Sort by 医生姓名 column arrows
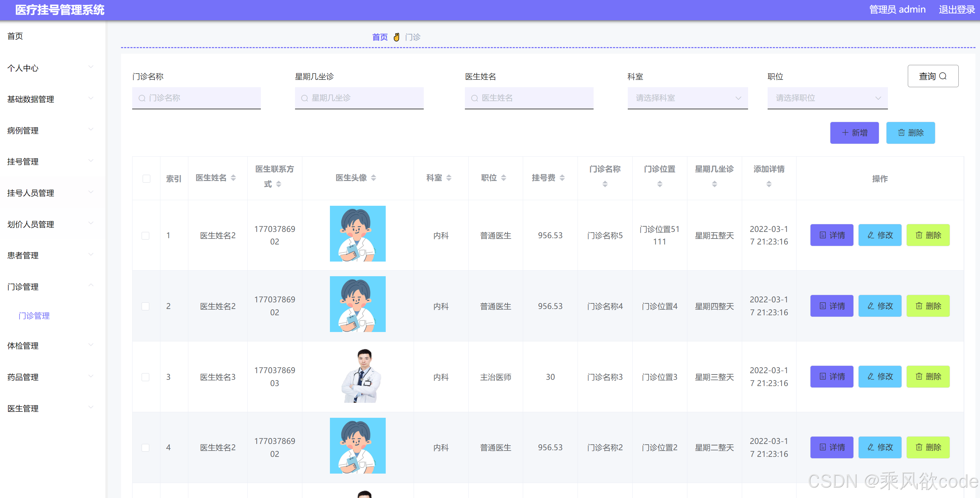 pyautogui.click(x=233, y=178)
